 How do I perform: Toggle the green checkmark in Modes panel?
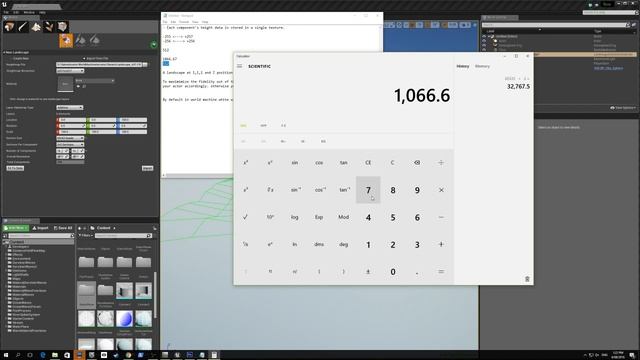[153, 44]
